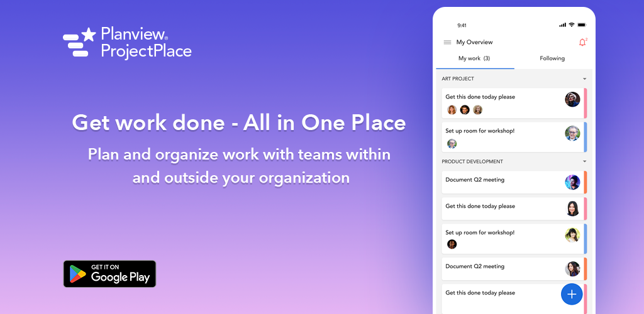Click headline Get work done - All in One Place
Viewport: 644px width, 314px height.
point(238,122)
